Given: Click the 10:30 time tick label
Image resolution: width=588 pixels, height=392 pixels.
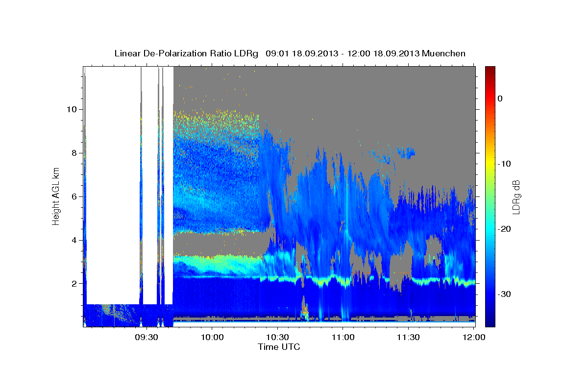Looking at the screenshot, I should [277, 337].
